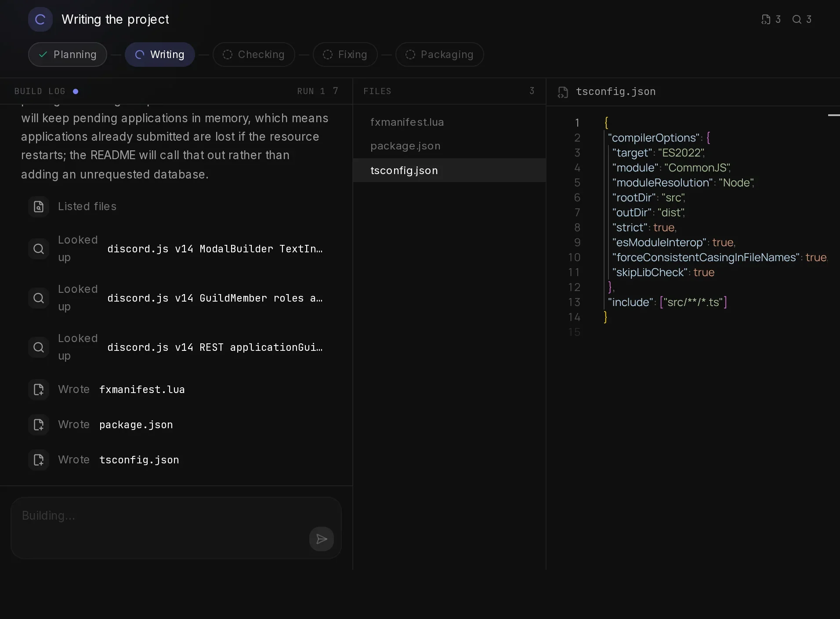
Task: Click the editor scrollbar marker at top right
Action: pos(833,115)
